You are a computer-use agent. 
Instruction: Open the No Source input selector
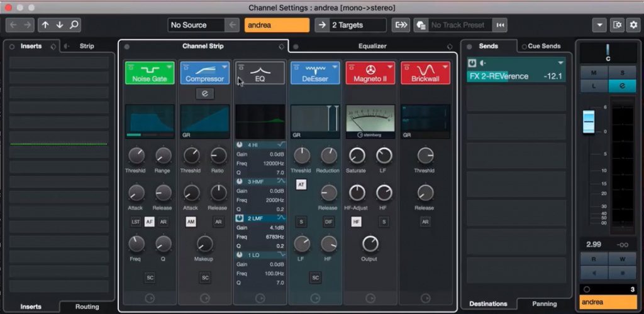[196, 25]
